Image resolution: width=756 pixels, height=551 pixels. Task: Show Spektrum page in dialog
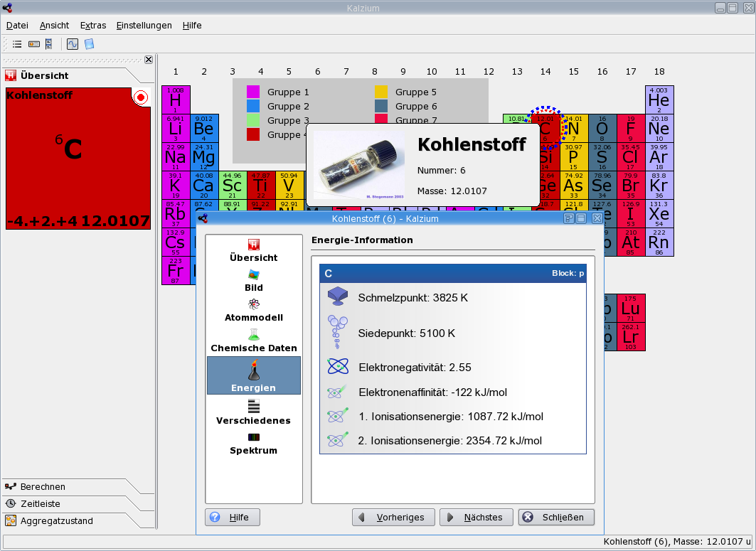254,444
